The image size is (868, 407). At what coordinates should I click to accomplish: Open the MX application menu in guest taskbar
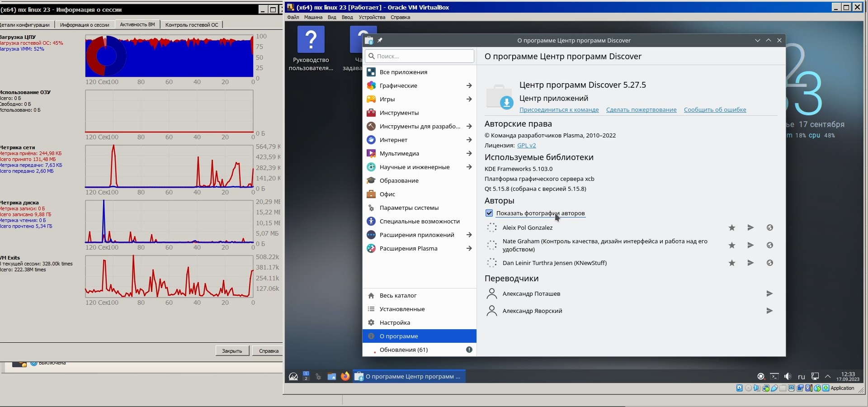click(293, 376)
